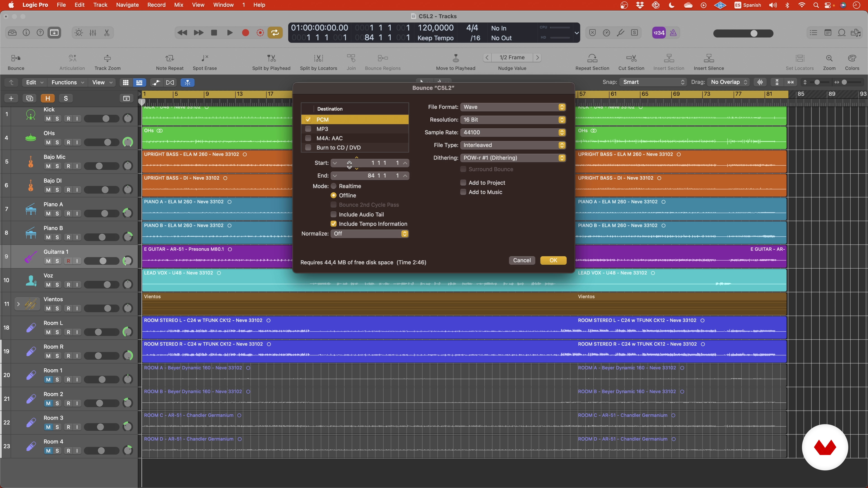This screenshot has height=488, width=868.
Task: Open the Normalize Off dropdown
Action: pos(370,233)
